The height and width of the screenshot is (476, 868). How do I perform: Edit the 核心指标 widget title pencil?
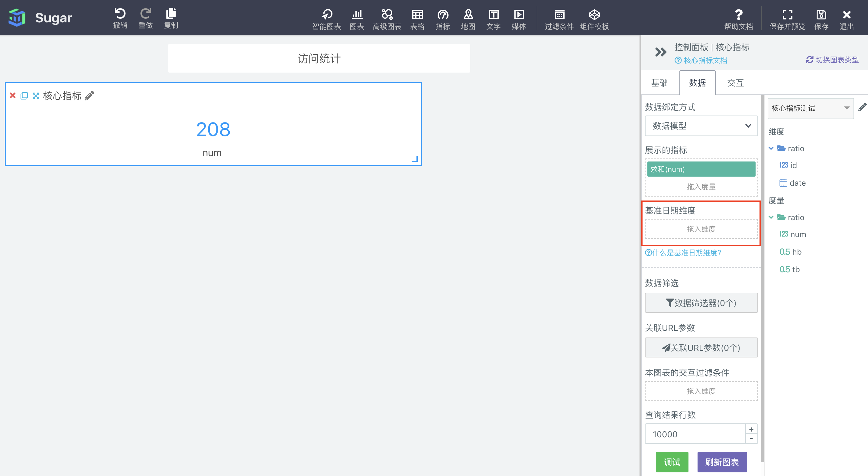[90, 96]
